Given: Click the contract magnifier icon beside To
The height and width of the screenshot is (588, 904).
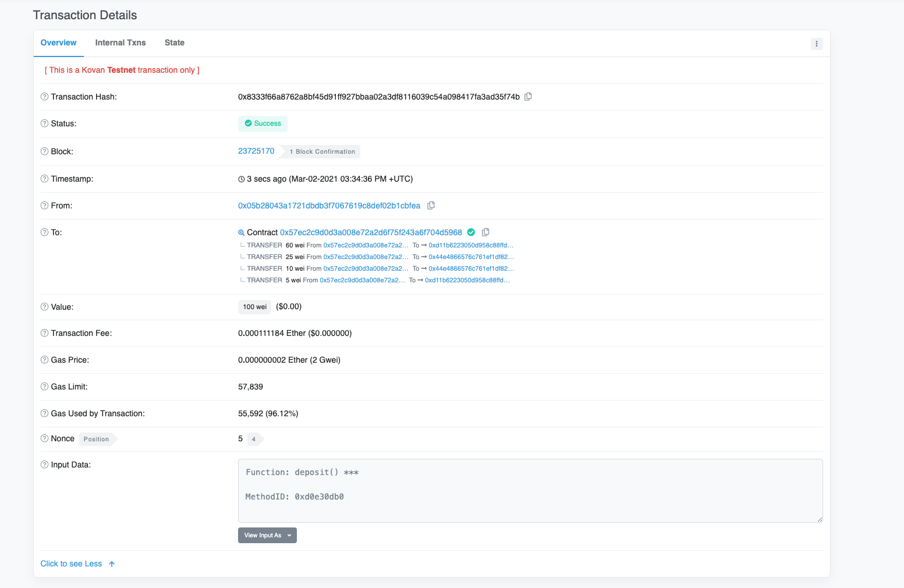Looking at the screenshot, I should 242,233.
